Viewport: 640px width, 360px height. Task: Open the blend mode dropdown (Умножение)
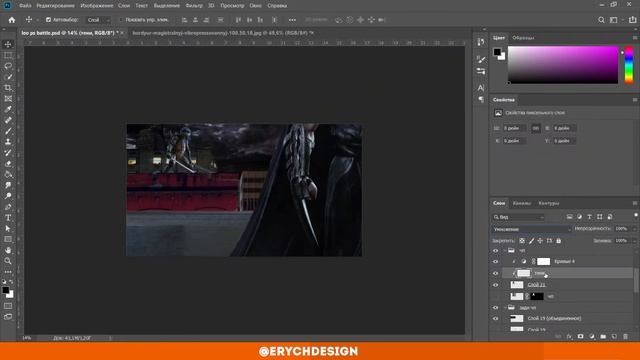point(531,229)
